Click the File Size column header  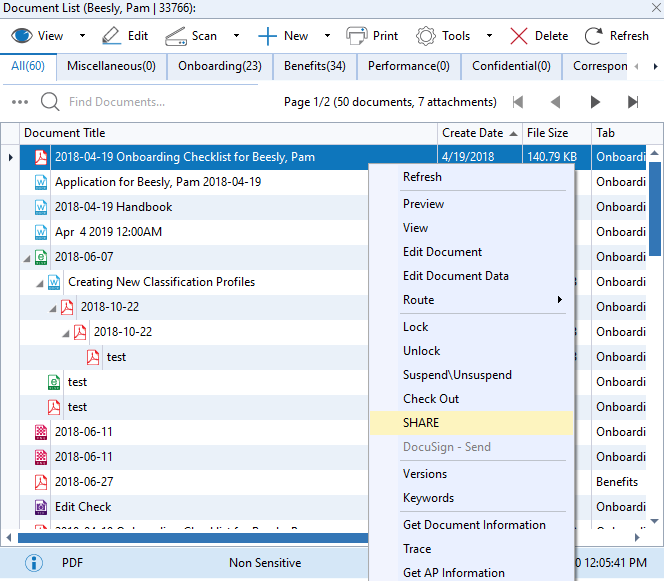[x=556, y=133]
